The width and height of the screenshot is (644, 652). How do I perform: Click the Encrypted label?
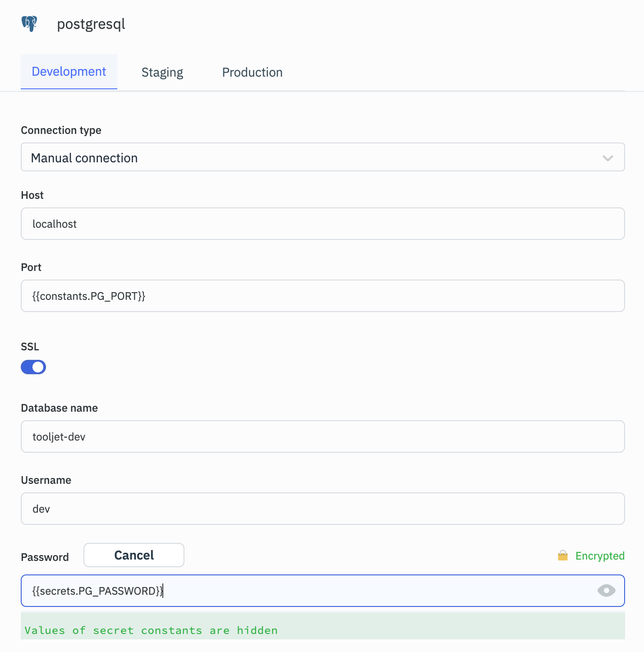pos(600,556)
